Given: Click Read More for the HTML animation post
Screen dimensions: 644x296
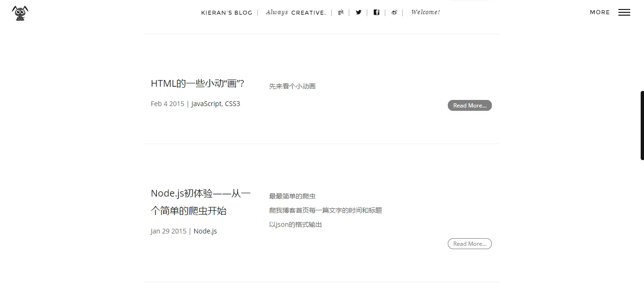Looking at the screenshot, I should tap(470, 105).
